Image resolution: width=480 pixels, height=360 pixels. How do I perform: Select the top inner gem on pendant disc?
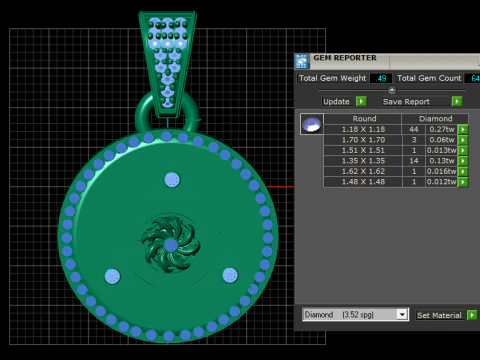click(172, 180)
